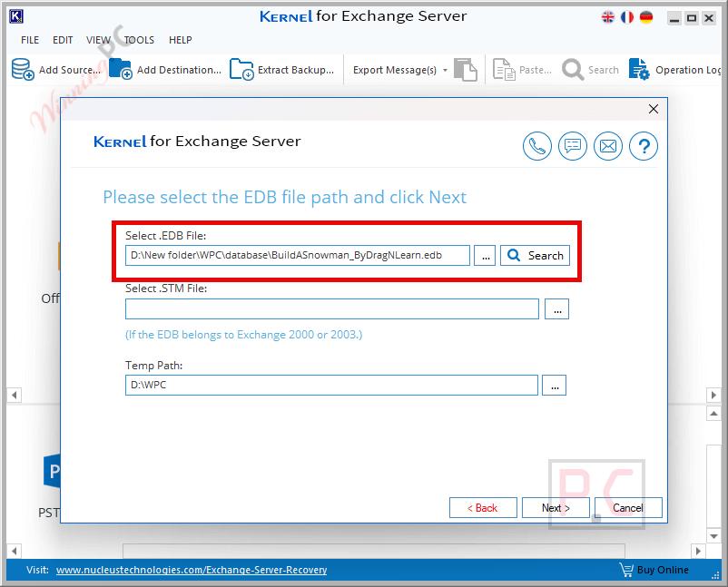728x587 pixels.
Task: Minimize the main application window
Action: 674,18
